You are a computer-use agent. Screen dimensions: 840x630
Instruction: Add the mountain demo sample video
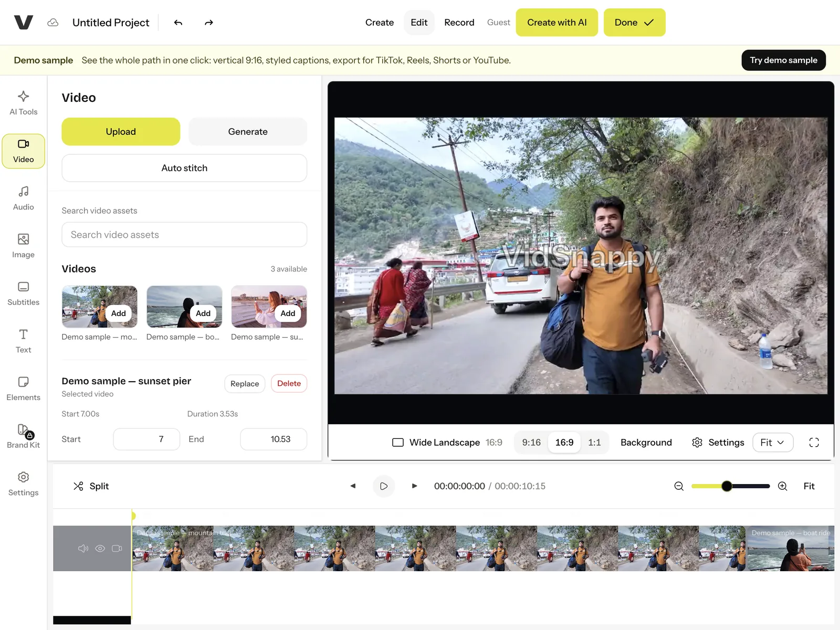tap(119, 313)
